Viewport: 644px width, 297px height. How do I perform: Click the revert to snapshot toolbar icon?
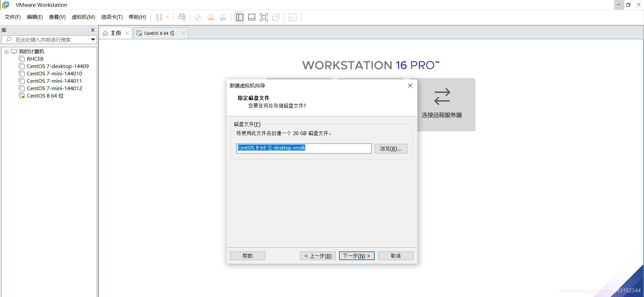[x=211, y=17]
